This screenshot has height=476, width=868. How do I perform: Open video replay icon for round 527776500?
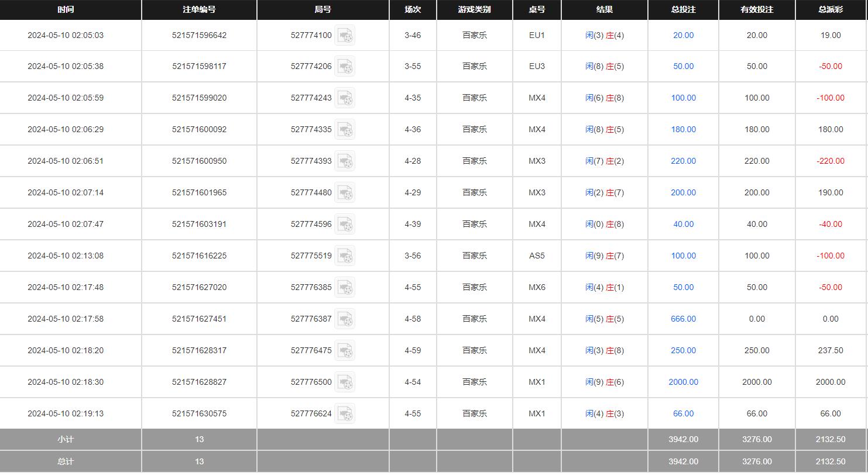[x=345, y=382]
